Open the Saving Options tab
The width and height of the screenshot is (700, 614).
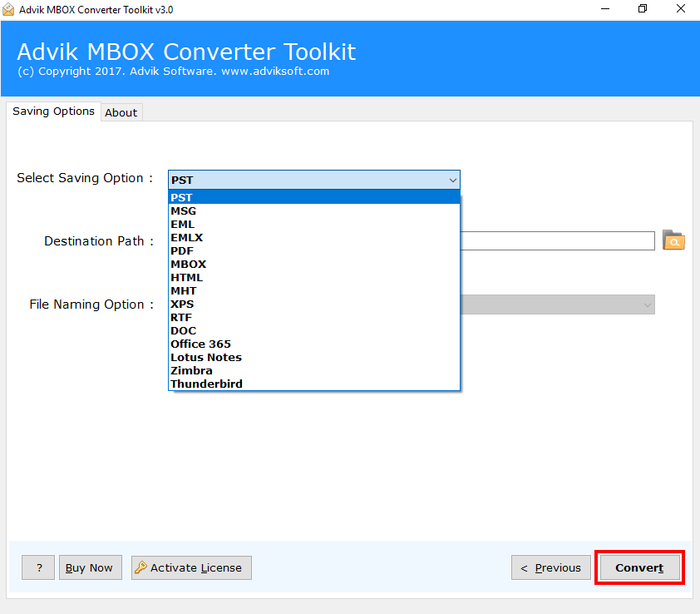(x=53, y=111)
